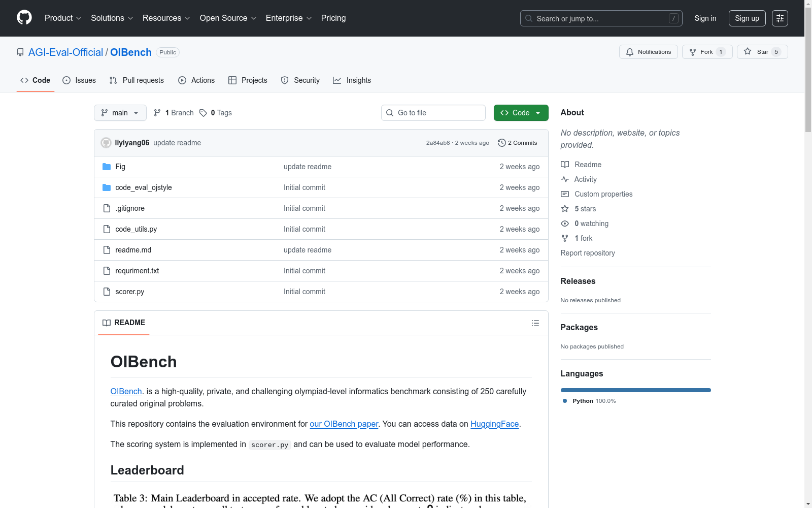812x508 pixels.
Task: Click Report repository link
Action: pyautogui.click(x=588, y=253)
